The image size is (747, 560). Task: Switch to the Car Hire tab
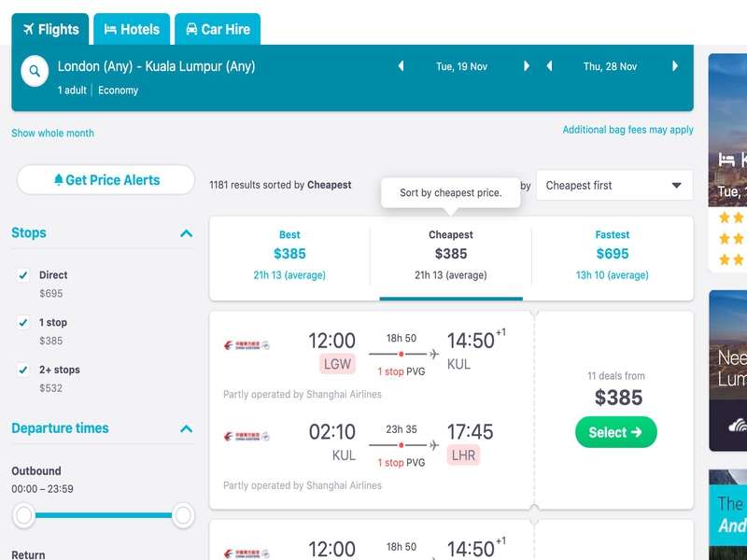pyautogui.click(x=218, y=30)
